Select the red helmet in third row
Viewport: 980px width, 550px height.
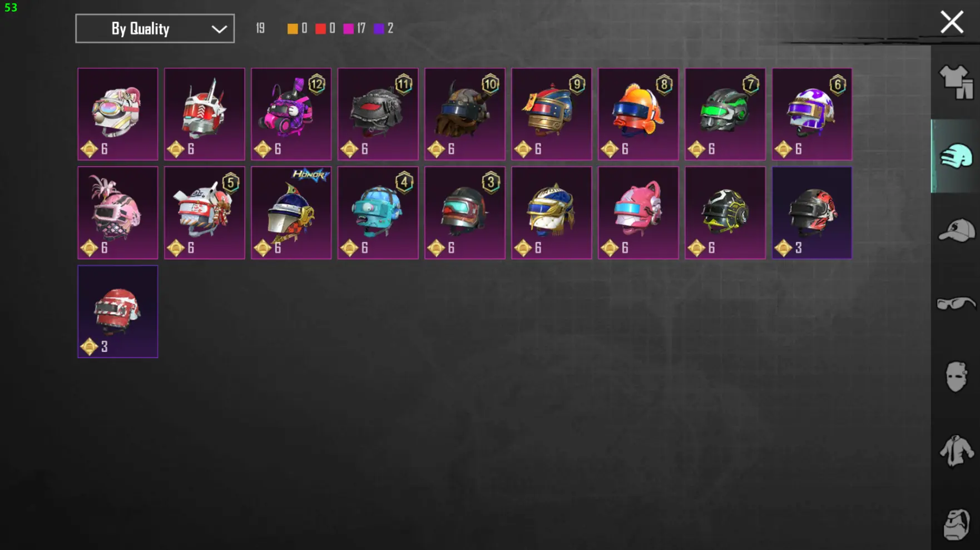[x=117, y=311]
